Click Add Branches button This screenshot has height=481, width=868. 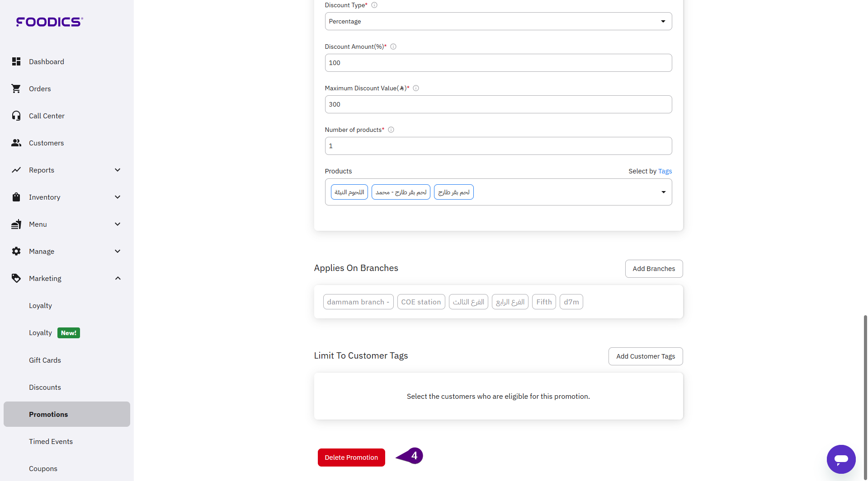click(654, 269)
